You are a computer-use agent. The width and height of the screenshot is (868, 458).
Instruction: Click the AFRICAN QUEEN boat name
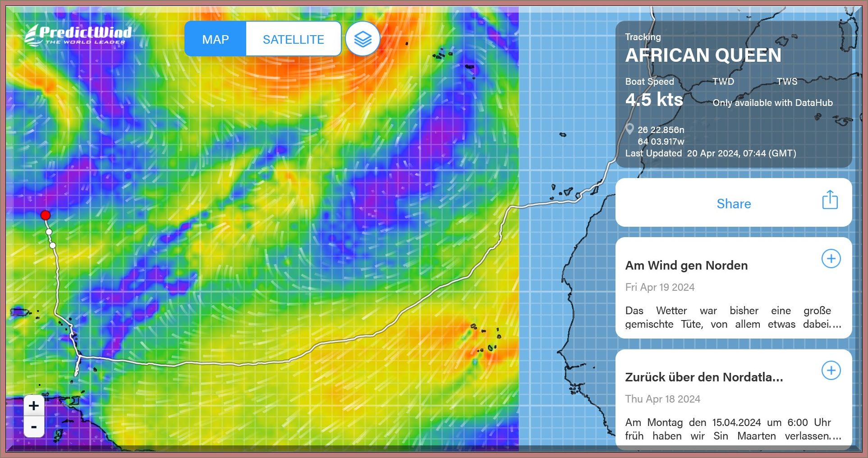(x=703, y=55)
